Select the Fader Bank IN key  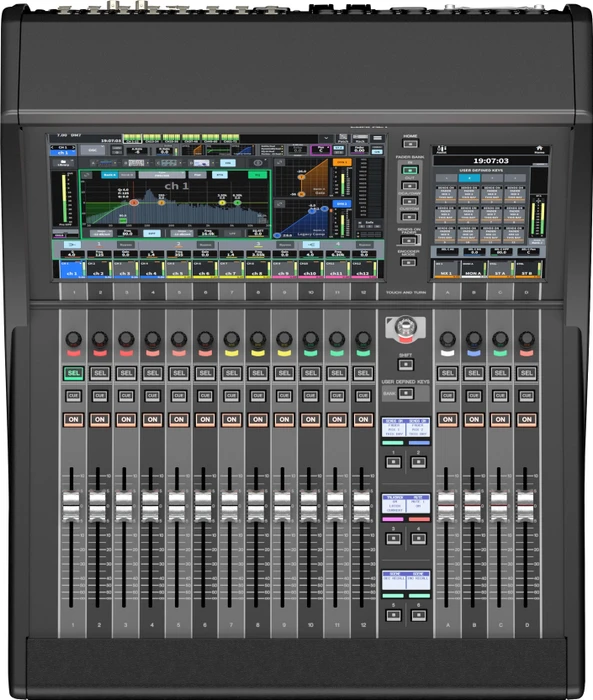pyautogui.click(x=410, y=170)
